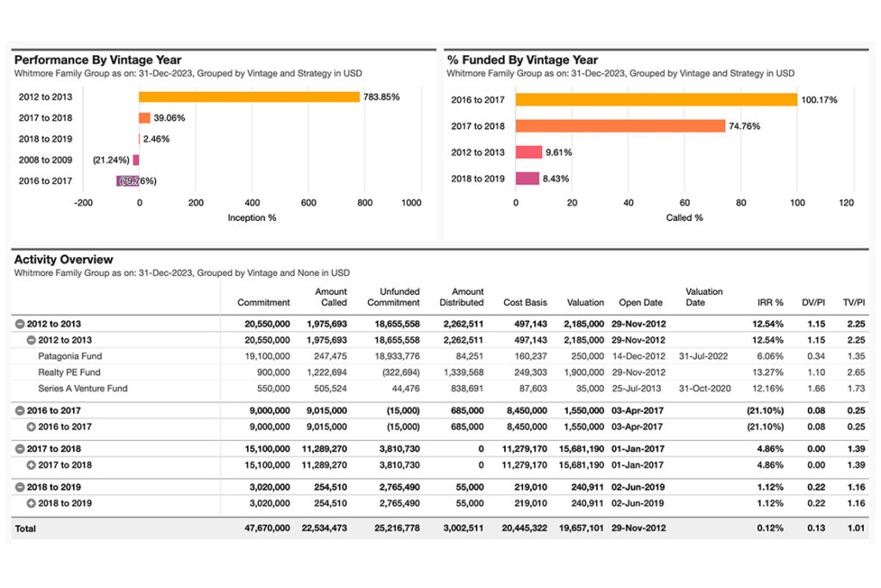Image resolution: width=881 pixels, height=588 pixels.
Task: Click the TV/PI column header
Action: pos(853,303)
